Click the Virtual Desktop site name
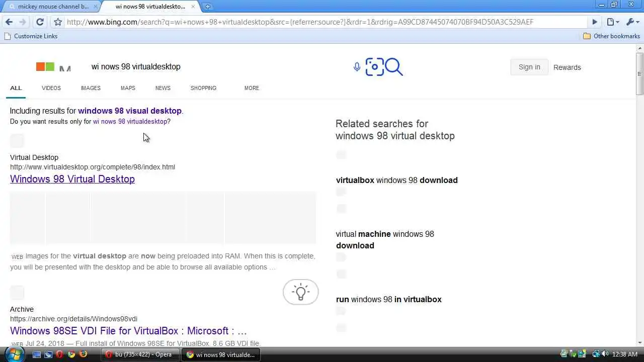The image size is (644, 362). point(34,157)
